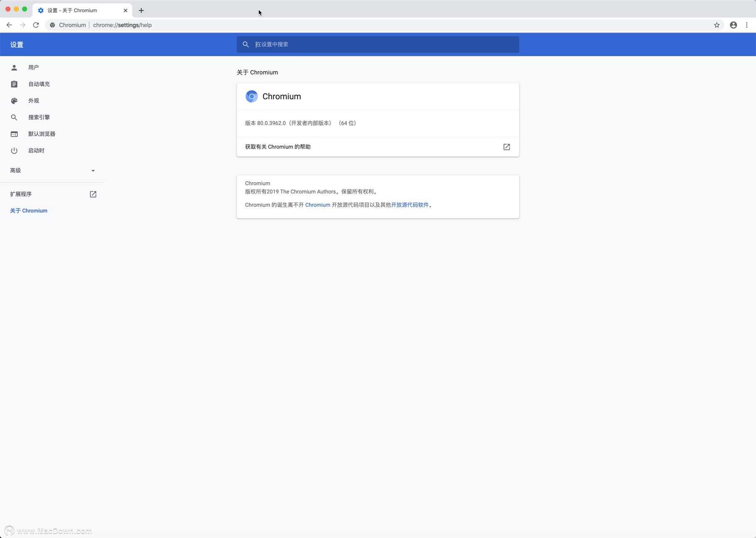Click the gear favicon on the tab

41,10
